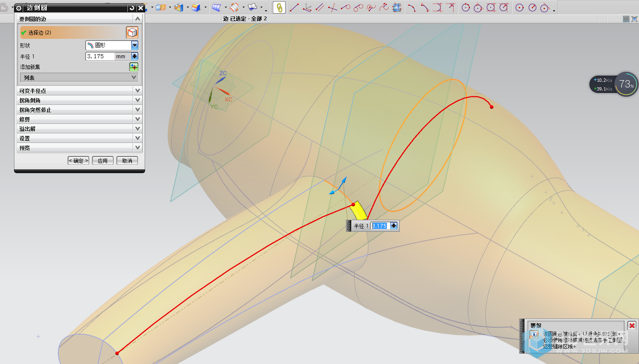Click the info icon in the 警报 popup
The image size is (639, 364).
[x=534, y=335]
